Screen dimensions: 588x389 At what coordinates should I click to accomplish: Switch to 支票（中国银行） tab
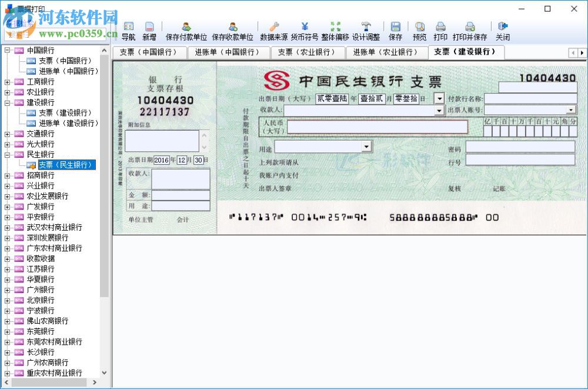tap(149, 52)
